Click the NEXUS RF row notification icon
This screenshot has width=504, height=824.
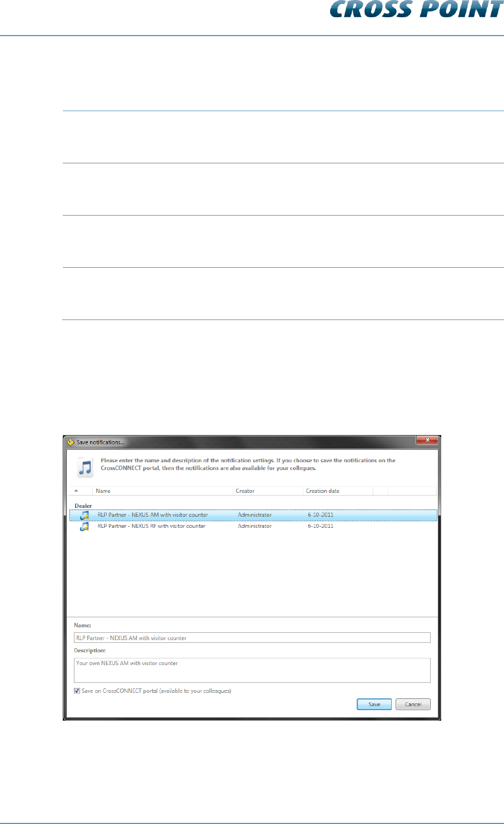(84, 527)
